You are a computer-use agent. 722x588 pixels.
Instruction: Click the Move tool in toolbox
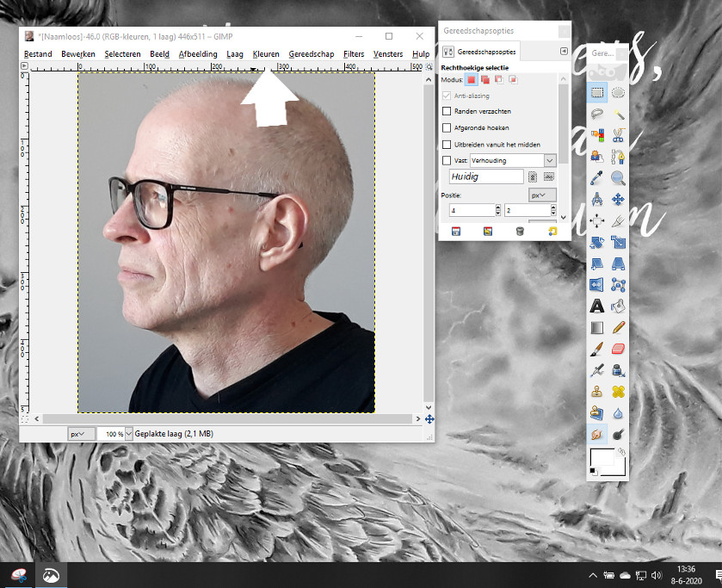[x=618, y=200]
